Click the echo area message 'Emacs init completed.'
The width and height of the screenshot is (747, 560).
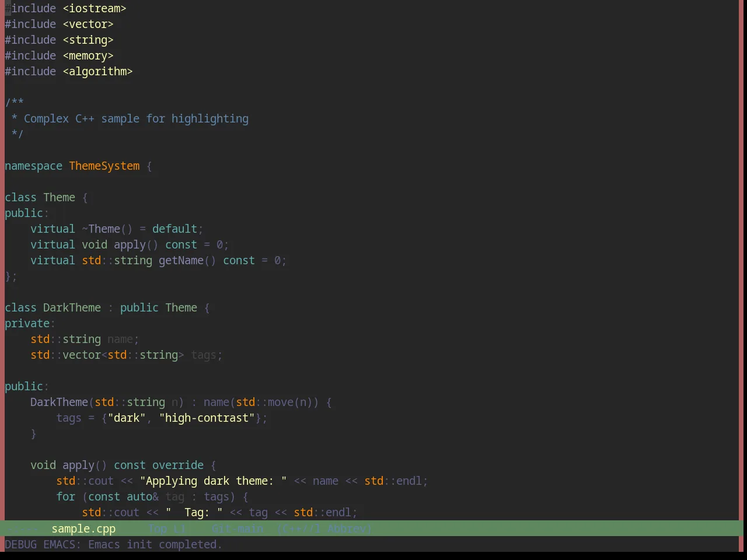pos(155,544)
